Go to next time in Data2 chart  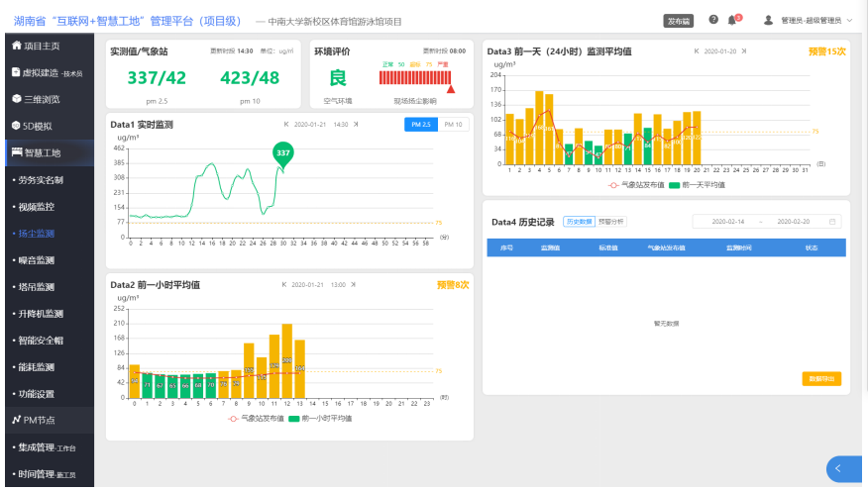pyautogui.click(x=355, y=285)
